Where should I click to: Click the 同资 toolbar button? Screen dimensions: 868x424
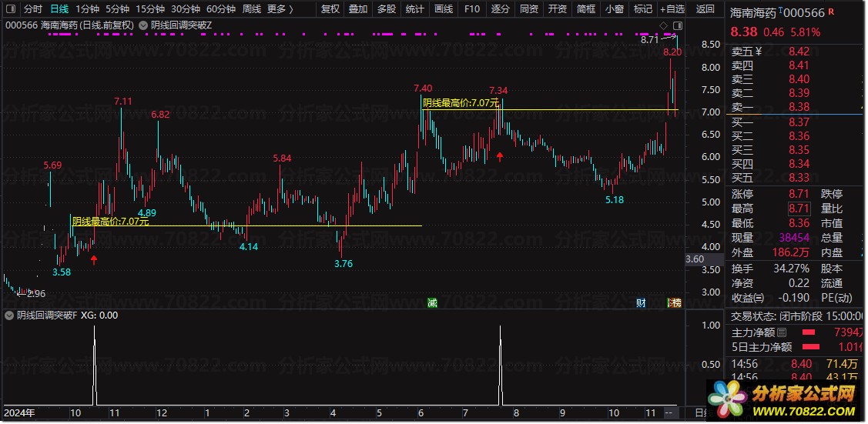[x=529, y=8]
